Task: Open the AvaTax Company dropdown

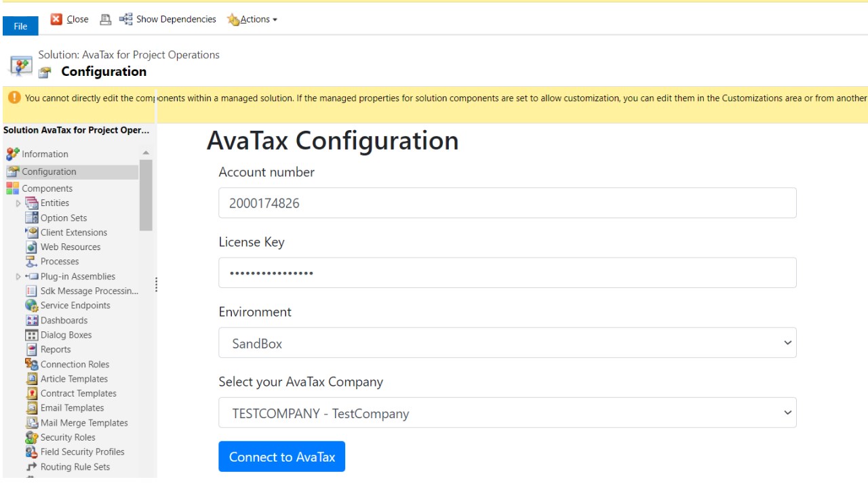Action: [507, 413]
